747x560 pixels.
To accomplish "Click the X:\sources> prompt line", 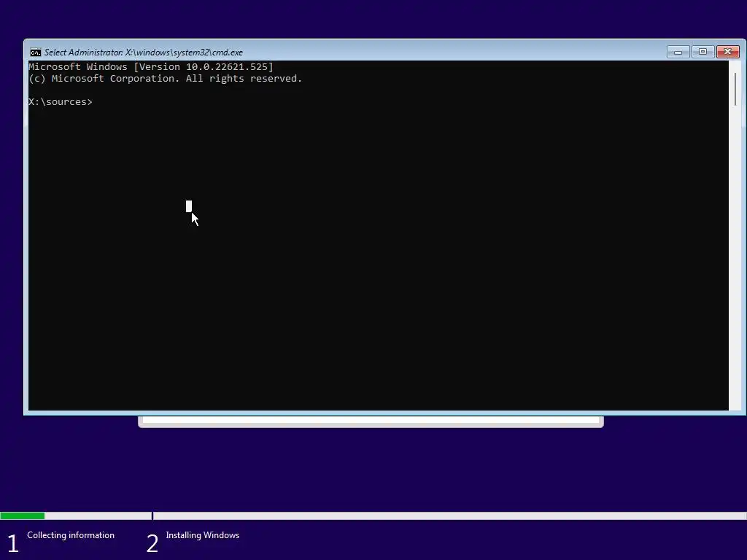I will (x=61, y=102).
